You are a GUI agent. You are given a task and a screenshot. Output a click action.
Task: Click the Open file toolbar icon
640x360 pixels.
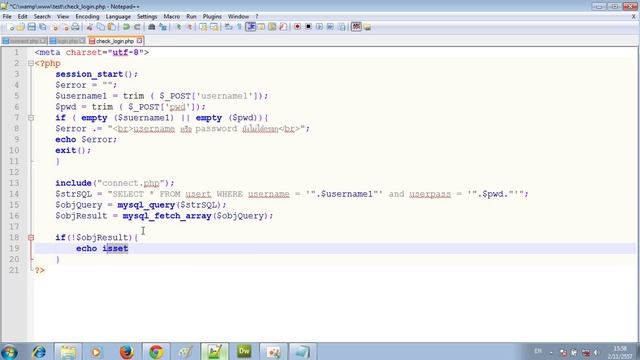tap(20, 27)
